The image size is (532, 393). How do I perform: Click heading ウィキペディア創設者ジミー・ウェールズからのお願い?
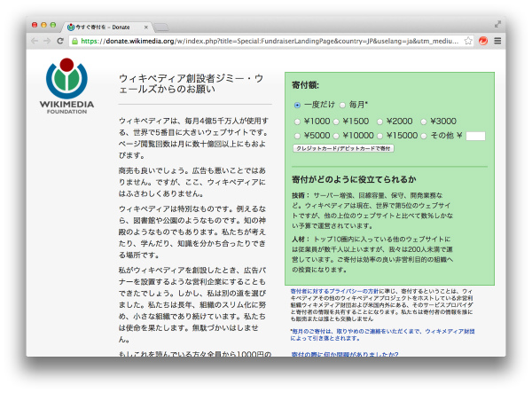pyautogui.click(x=191, y=83)
